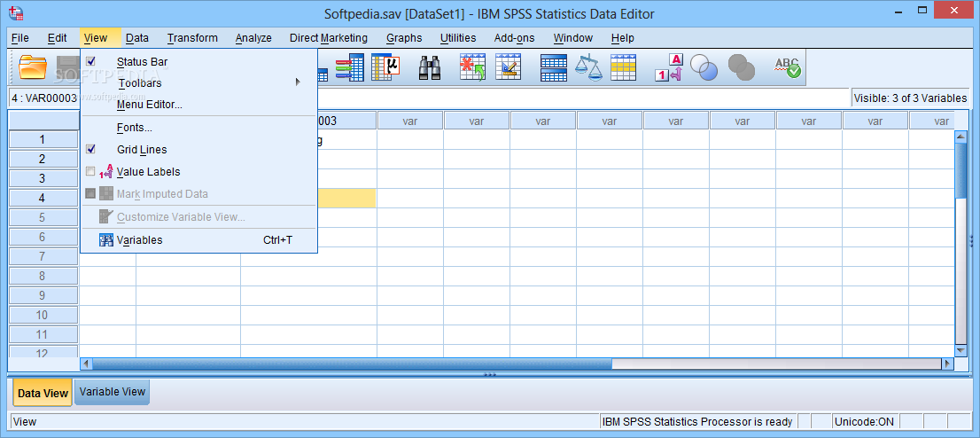Check the Value Labels checkbox in the menu

(90, 171)
